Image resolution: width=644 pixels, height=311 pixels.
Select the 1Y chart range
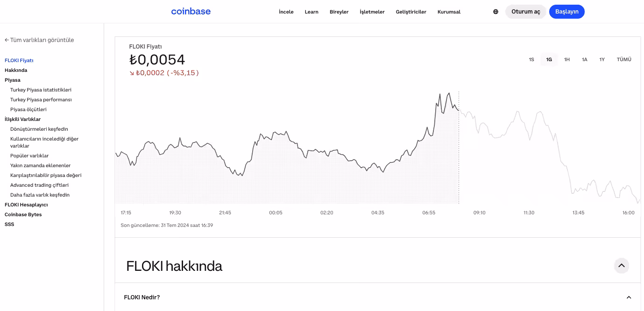tap(602, 60)
